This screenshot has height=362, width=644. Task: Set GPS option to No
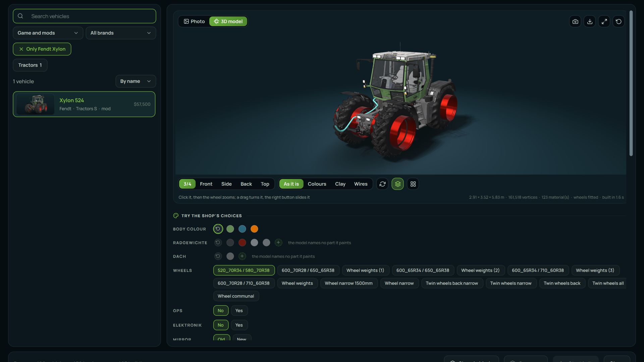coord(221,311)
